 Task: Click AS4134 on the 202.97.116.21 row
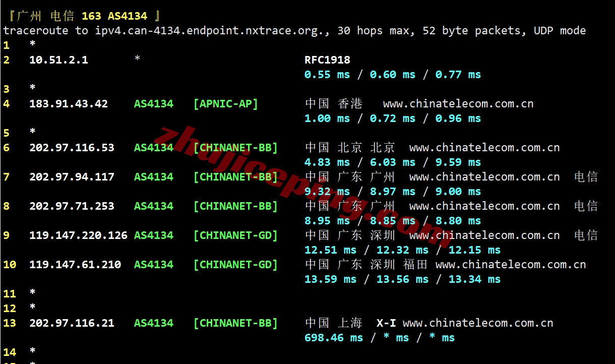point(154,323)
